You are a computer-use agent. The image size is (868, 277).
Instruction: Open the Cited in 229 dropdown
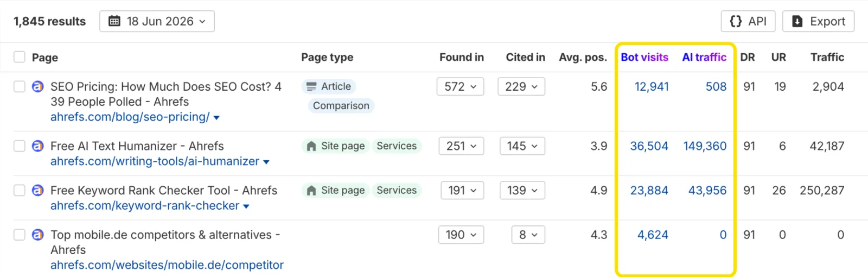(521, 86)
